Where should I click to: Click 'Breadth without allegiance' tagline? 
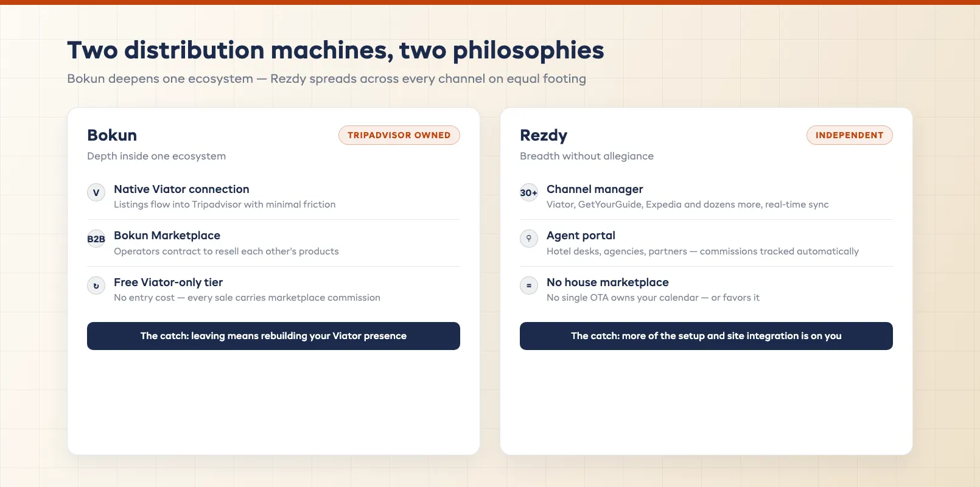pyautogui.click(x=587, y=156)
